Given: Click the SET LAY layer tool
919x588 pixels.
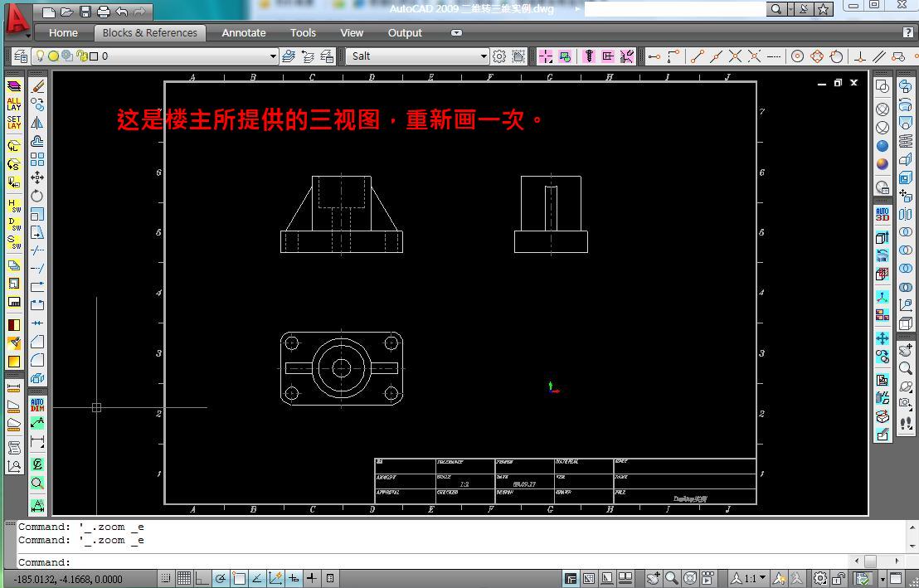Looking at the screenshot, I should 14,122.
